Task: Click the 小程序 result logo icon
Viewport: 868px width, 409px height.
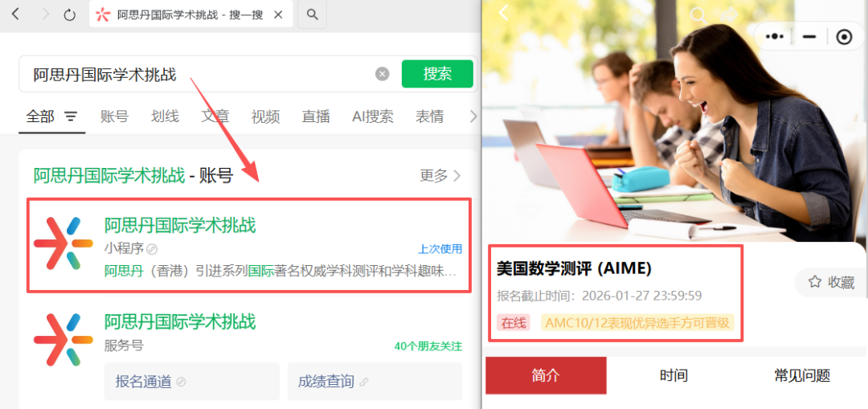Action: pyautogui.click(x=63, y=243)
